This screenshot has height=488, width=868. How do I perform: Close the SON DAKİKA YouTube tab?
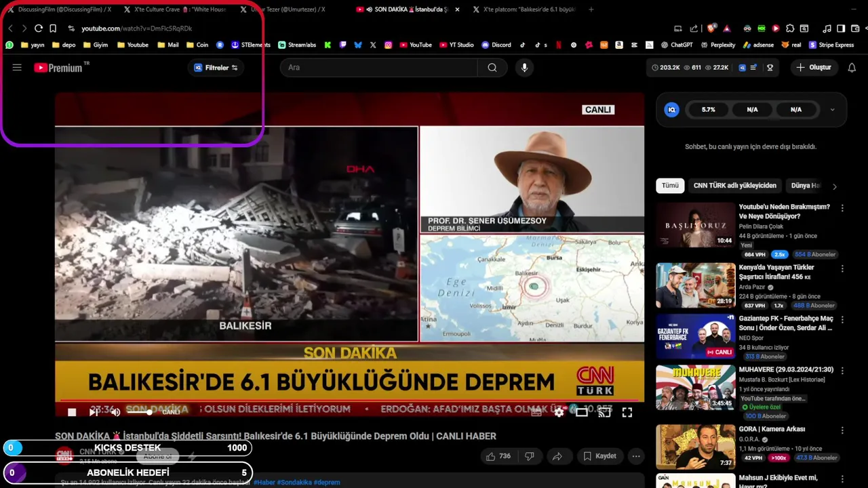point(457,9)
